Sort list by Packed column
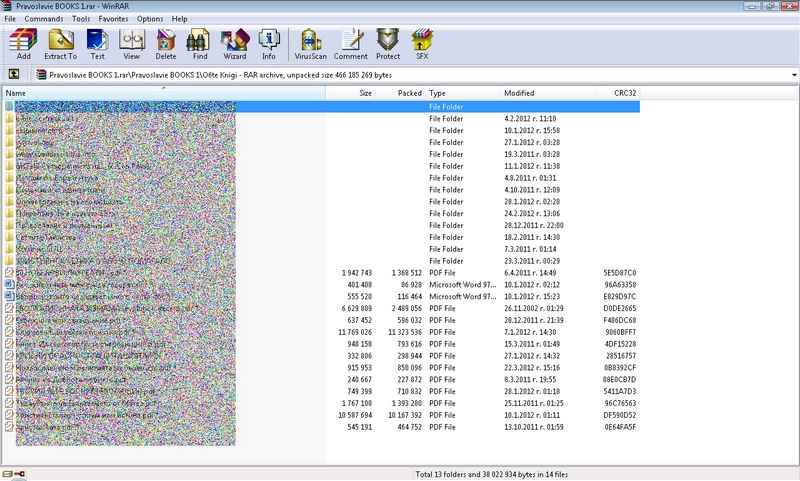 pos(400,93)
